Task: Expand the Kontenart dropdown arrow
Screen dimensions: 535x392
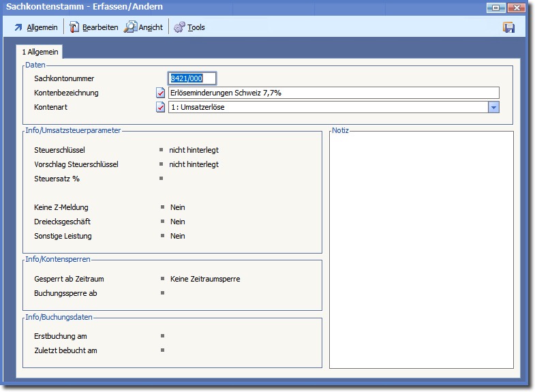Action: [x=494, y=107]
